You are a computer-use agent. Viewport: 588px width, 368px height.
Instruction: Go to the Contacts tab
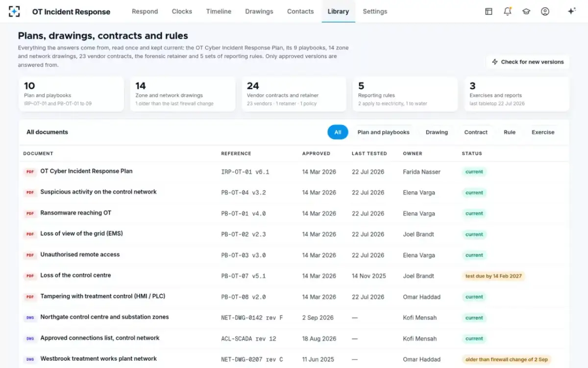300,11
